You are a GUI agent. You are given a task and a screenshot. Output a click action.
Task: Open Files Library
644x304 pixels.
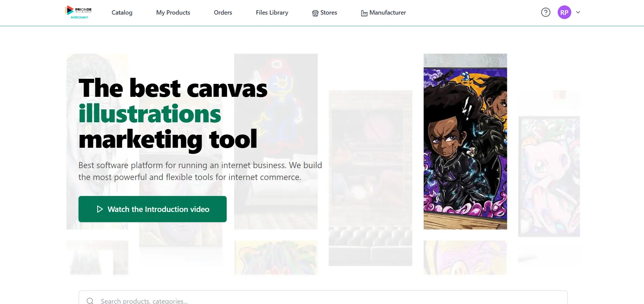click(x=272, y=13)
